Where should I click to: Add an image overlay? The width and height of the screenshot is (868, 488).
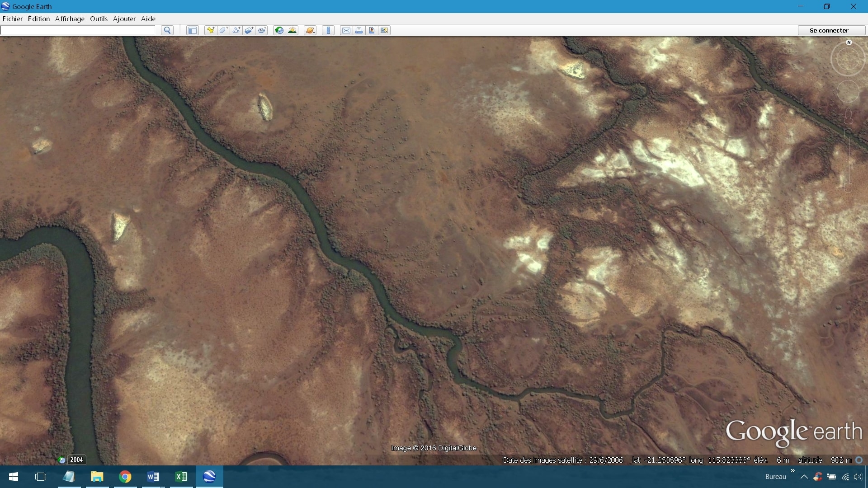(x=249, y=30)
